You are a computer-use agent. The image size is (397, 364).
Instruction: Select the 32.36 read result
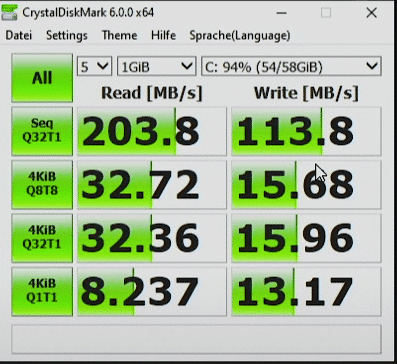(152, 238)
